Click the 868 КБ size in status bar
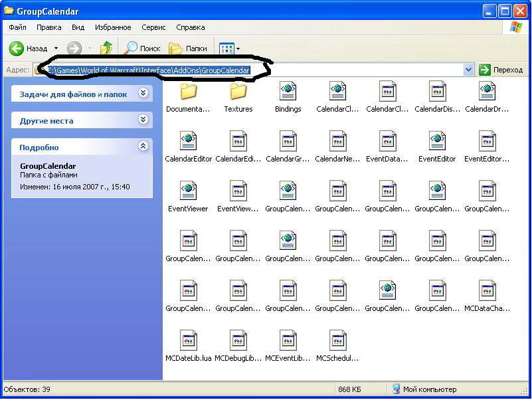The image size is (532, 400). (349, 389)
